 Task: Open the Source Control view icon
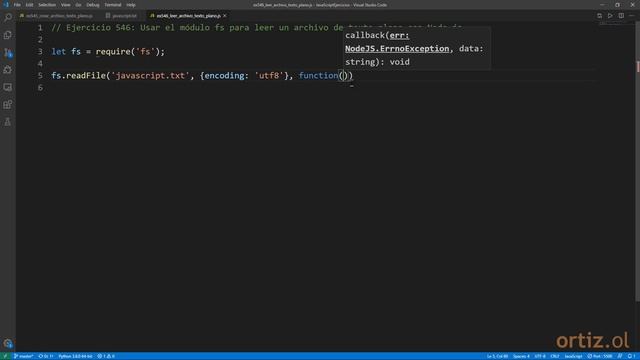pos(8,53)
